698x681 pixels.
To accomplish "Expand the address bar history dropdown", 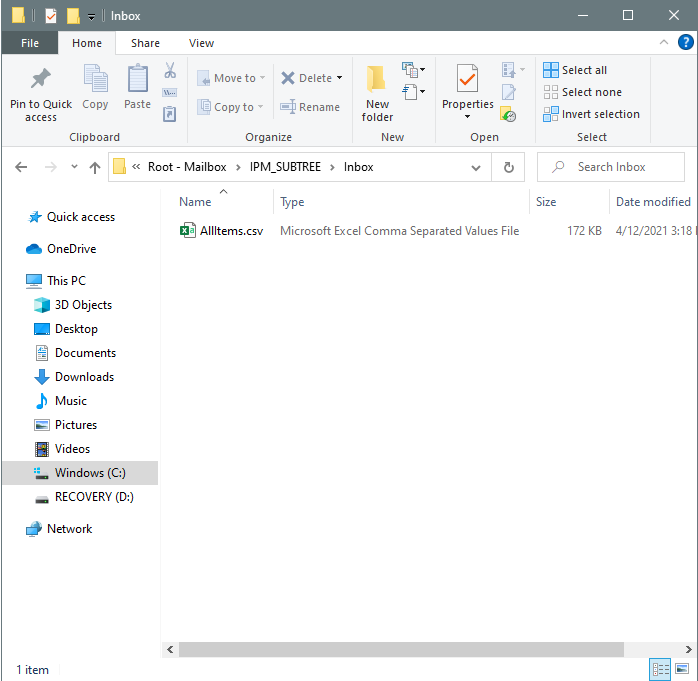I will pos(476,168).
